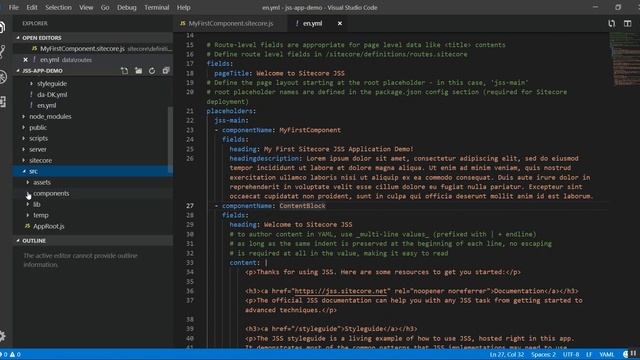640x360 pixels.
Task: Expand the temp folder
Action: coord(40,215)
